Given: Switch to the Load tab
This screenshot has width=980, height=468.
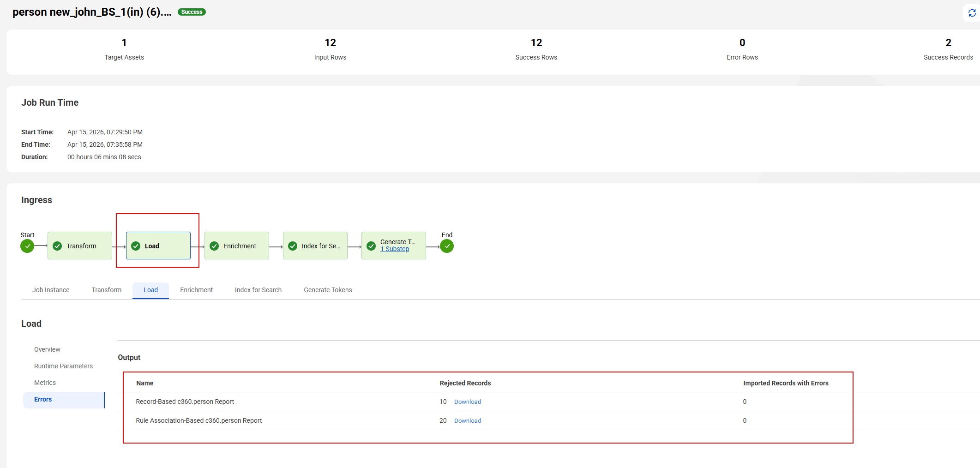Looking at the screenshot, I should click(x=150, y=290).
